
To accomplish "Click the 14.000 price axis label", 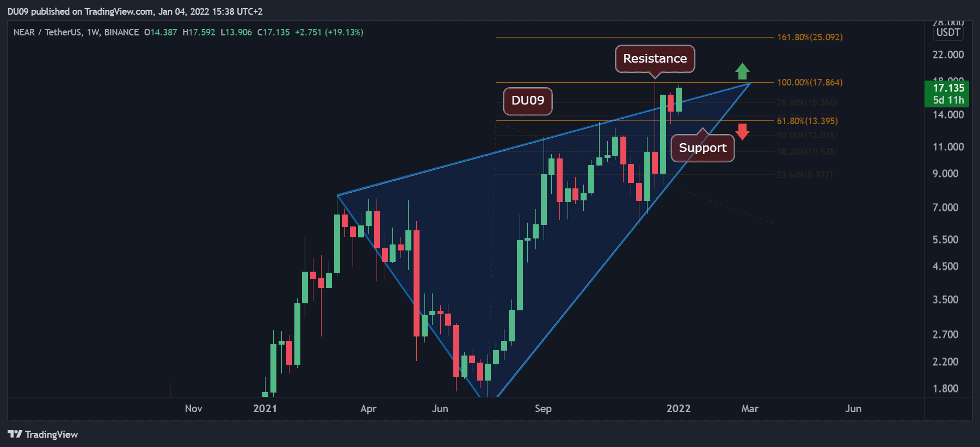I will click(948, 115).
